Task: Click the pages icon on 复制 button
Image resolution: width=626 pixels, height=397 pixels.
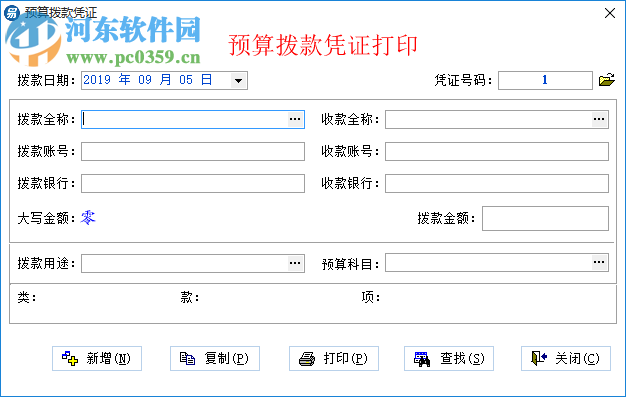Action: coord(187,358)
